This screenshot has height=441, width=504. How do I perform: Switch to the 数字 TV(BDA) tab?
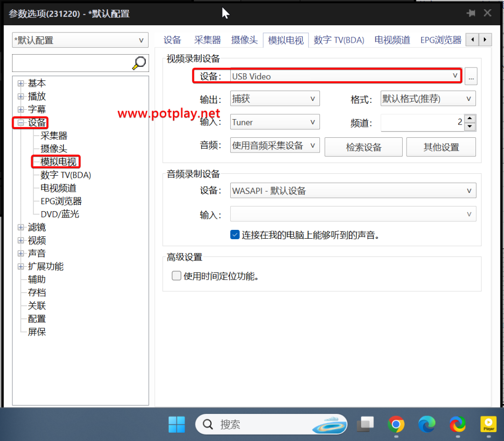click(339, 40)
